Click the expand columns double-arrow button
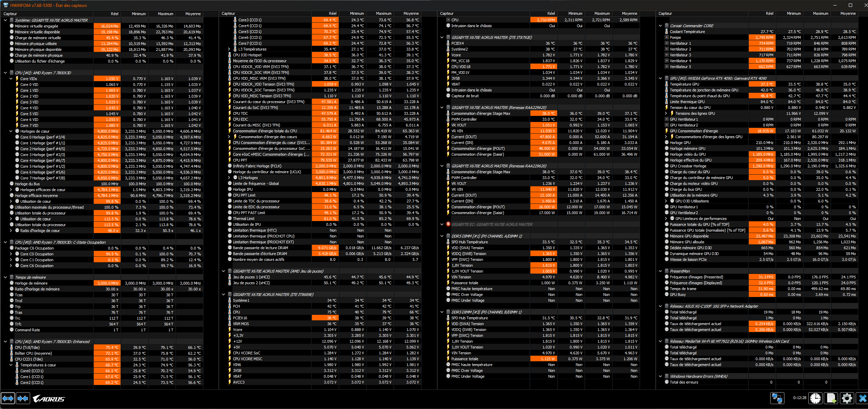 click(8, 398)
